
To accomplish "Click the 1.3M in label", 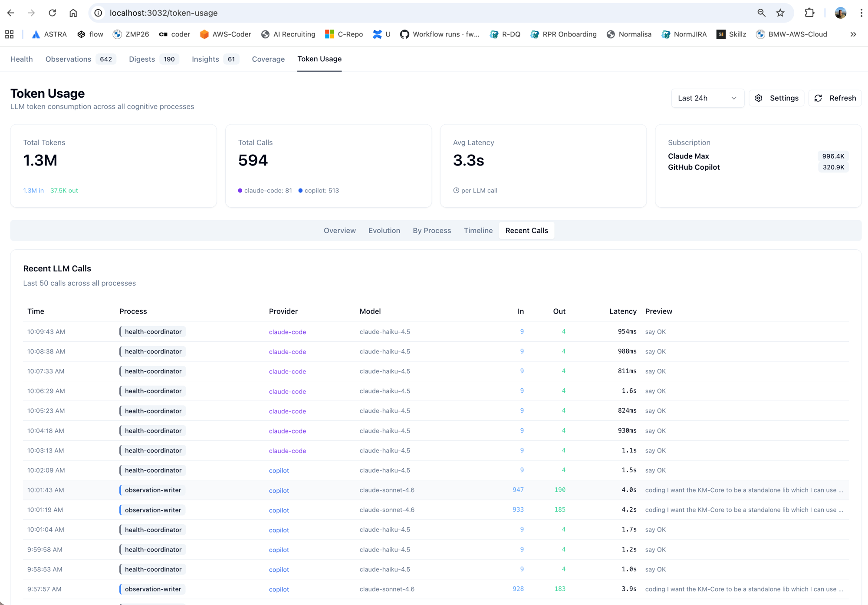I will coord(33,191).
